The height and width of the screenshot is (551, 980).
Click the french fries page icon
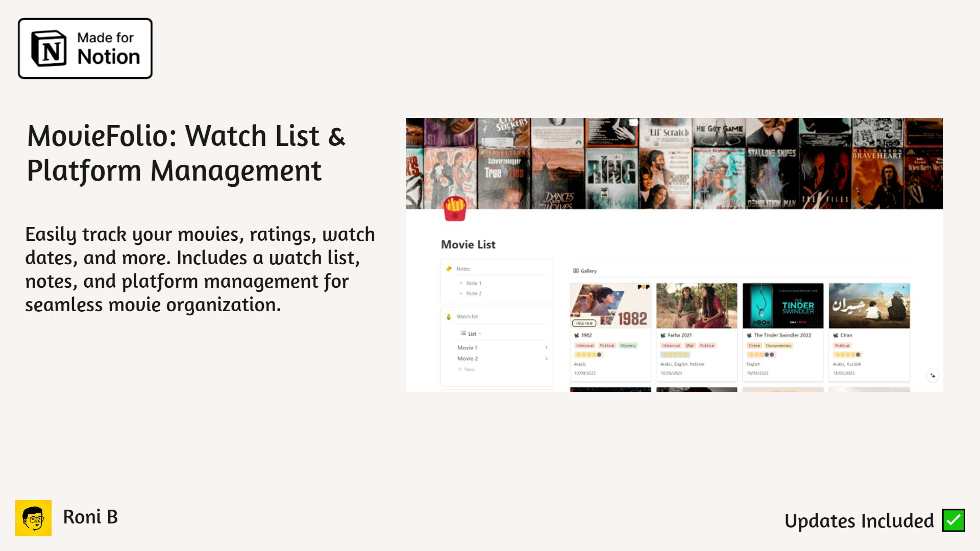455,209
